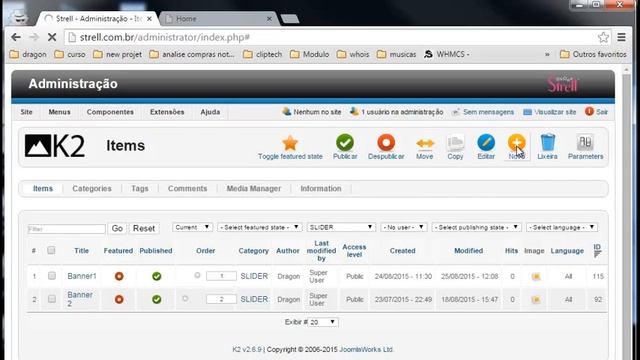
Task: Toggle published state of Banner 2
Action: [x=156, y=299]
